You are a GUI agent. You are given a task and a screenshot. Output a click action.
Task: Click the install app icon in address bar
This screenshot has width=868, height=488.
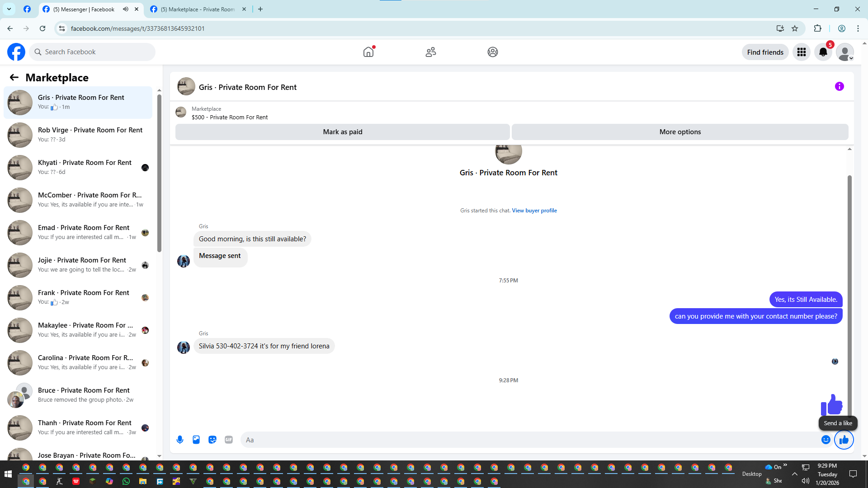(780, 28)
